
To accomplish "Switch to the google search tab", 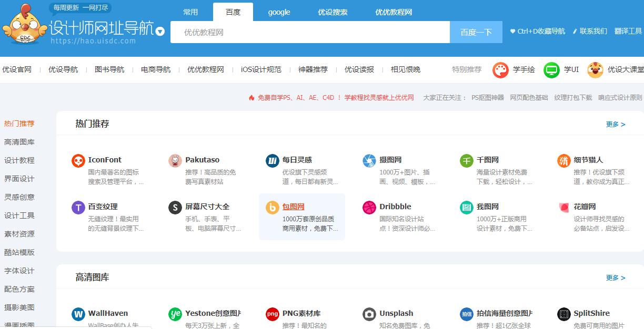I will (279, 12).
